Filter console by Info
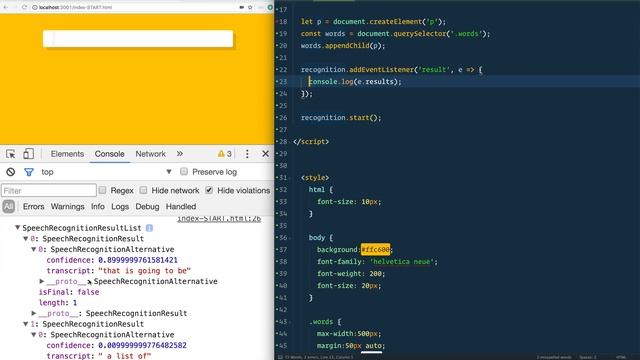This screenshot has height=360, width=640. coord(98,207)
